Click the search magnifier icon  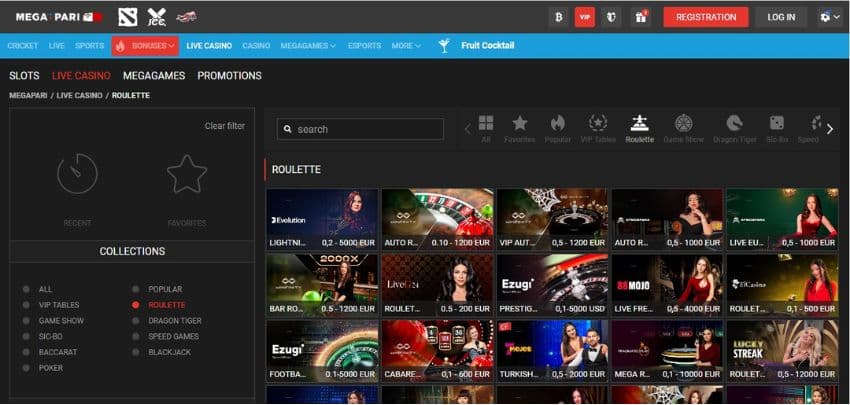[288, 130]
